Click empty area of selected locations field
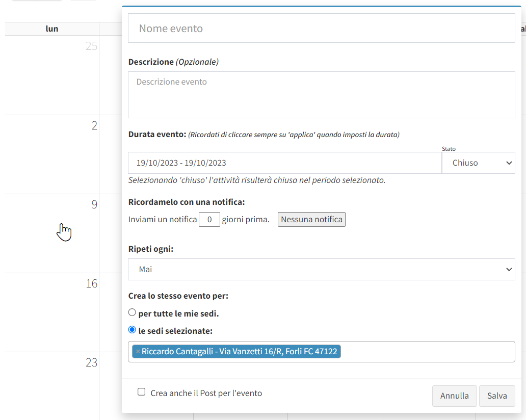Viewport: 526px width, 420px height. (x=428, y=352)
